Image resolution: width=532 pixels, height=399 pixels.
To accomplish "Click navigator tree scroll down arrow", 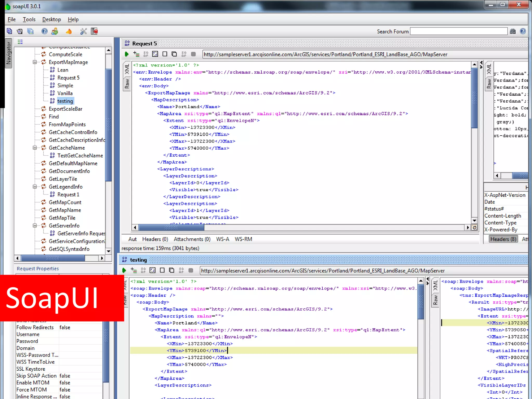I will click(109, 251).
